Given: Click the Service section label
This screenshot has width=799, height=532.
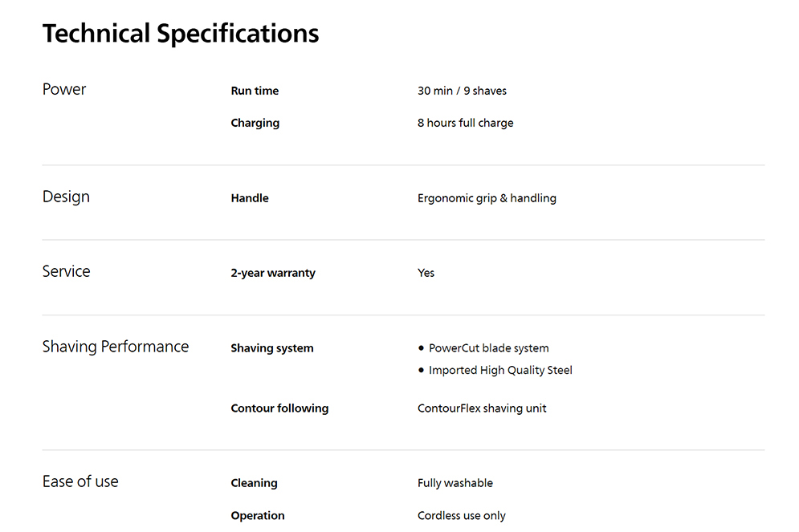Looking at the screenshot, I should tap(66, 271).
